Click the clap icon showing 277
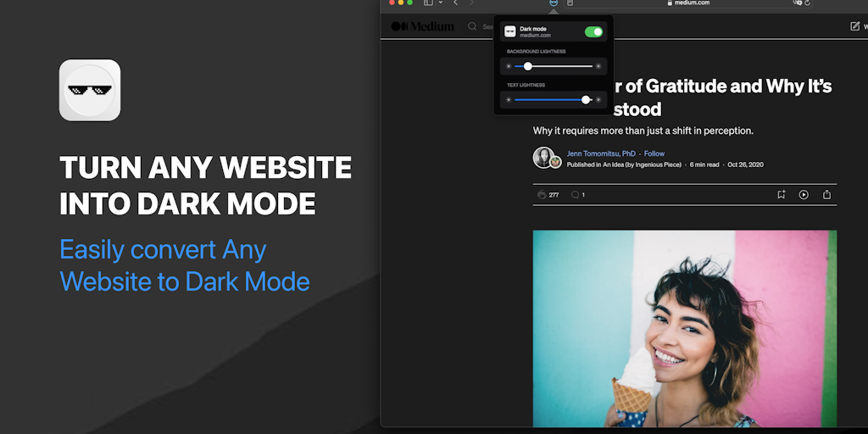Viewport: 868px width, 434px height. 542,195
